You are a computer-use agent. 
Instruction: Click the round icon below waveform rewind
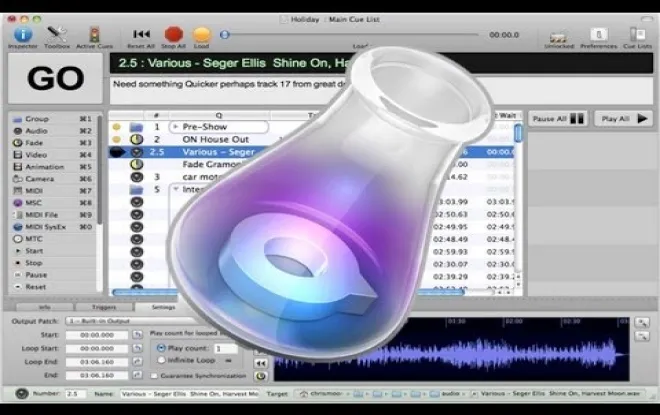click(x=261, y=376)
